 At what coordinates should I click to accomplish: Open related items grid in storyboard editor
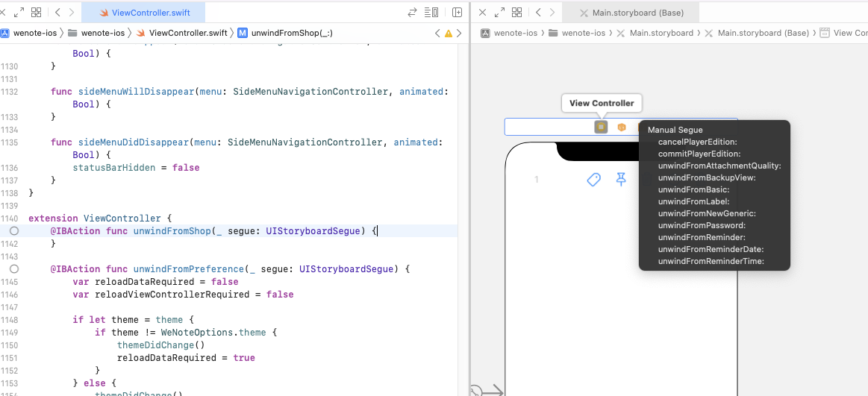(x=517, y=12)
